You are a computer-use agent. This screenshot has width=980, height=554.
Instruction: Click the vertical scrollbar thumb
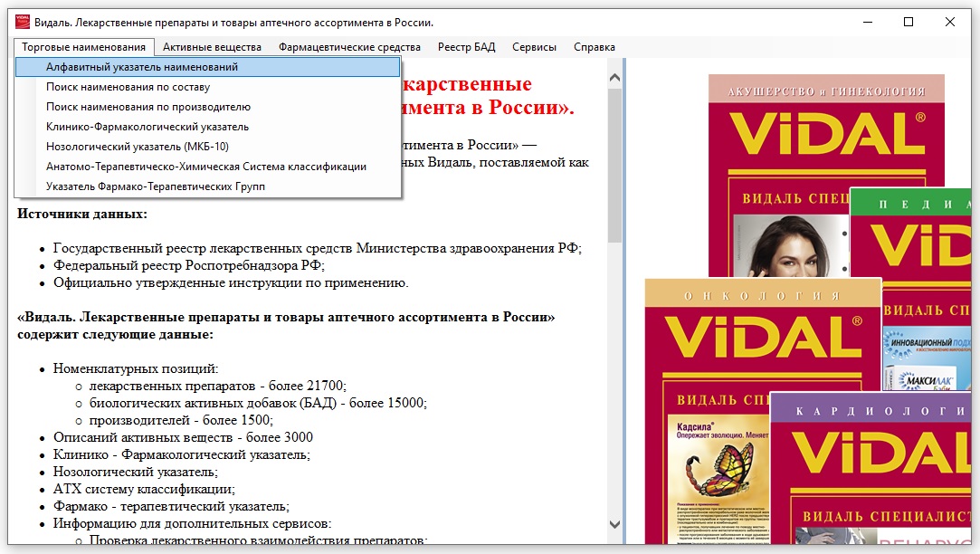[615, 163]
